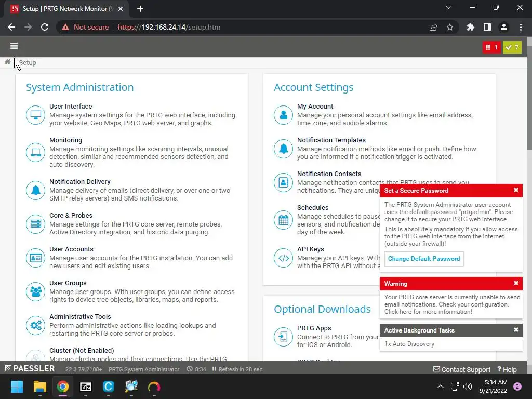Click PRTG System Administrator in footer
This screenshot has height=399, width=532.
click(x=144, y=369)
